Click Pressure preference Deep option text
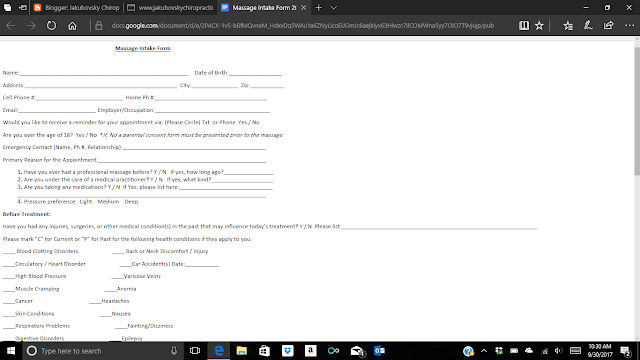The height and width of the screenshot is (360, 640). tap(131, 202)
